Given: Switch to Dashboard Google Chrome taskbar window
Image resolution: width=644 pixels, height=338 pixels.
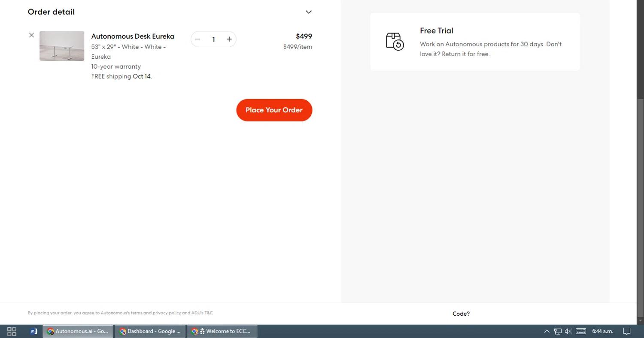Looking at the screenshot, I should [150, 332].
